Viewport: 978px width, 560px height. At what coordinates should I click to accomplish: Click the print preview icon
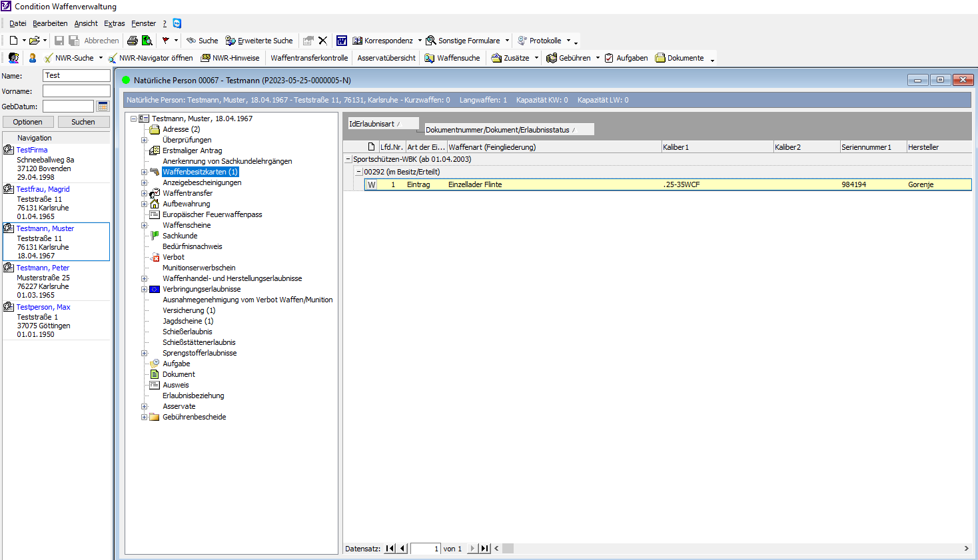[x=147, y=41]
